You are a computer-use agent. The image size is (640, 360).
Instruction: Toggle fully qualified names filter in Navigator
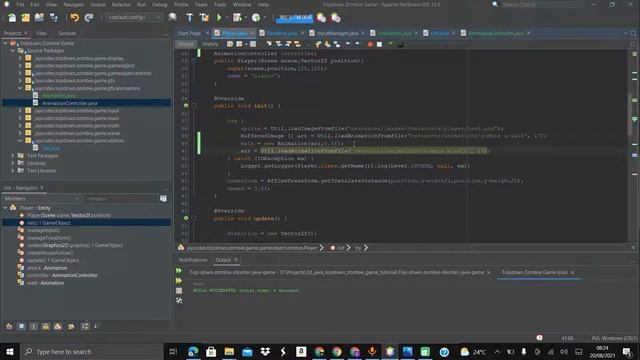[71, 326]
